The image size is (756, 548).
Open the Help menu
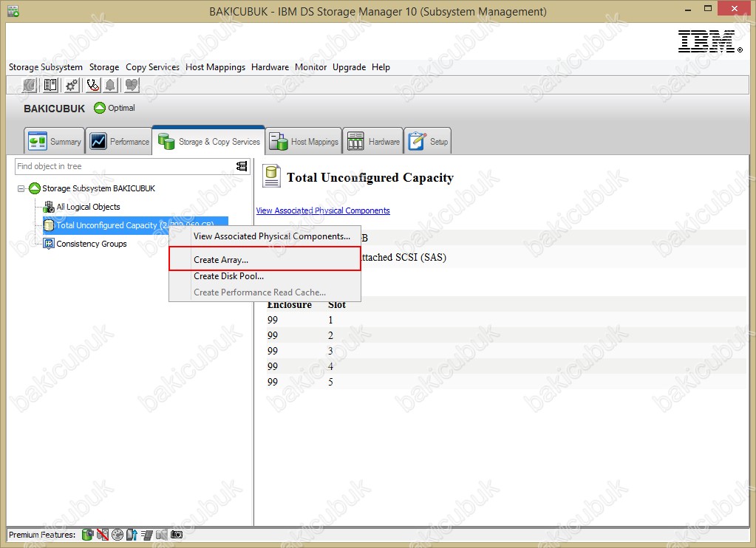pyautogui.click(x=381, y=67)
